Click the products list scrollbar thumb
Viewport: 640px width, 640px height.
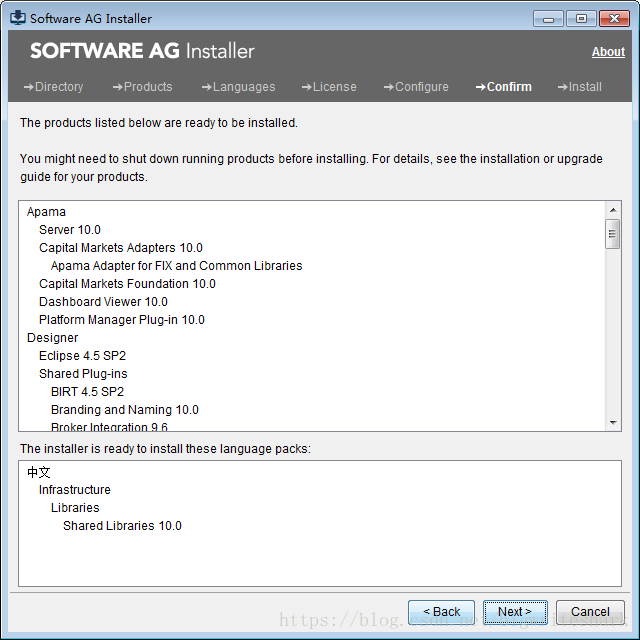coord(612,234)
